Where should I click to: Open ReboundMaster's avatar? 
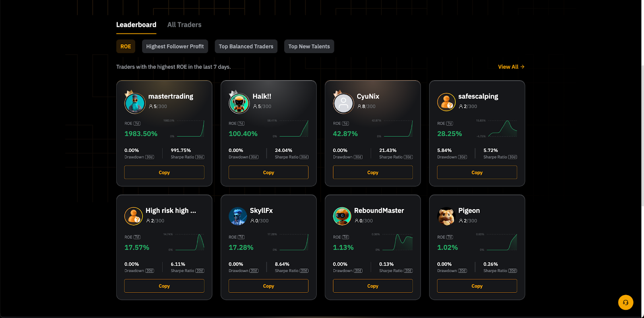point(342,216)
